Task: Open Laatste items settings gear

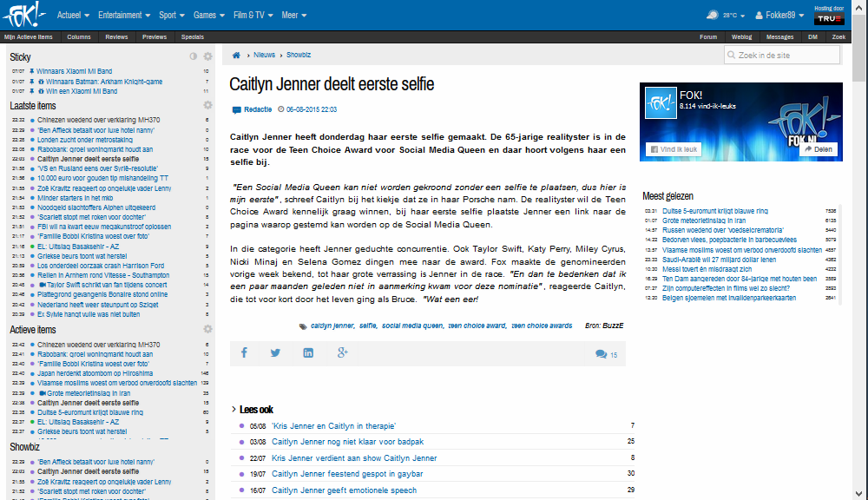Action: (x=207, y=105)
